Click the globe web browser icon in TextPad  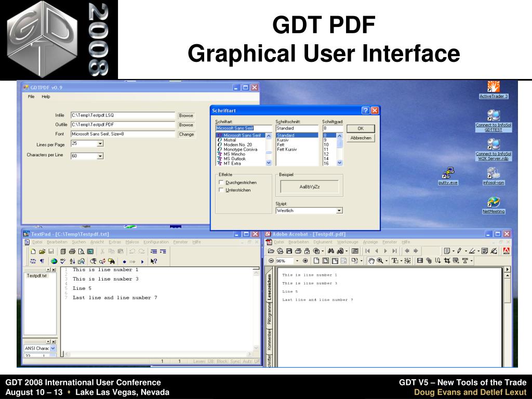point(54,261)
